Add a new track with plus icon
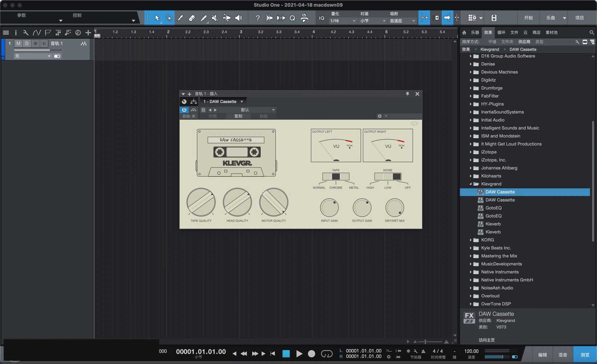The width and height of the screenshot is (597, 364). point(88,32)
